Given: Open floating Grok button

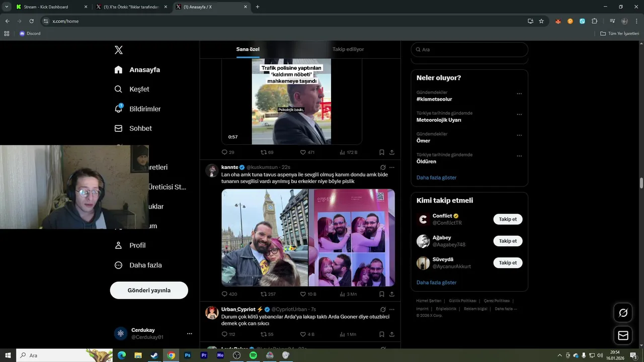Looking at the screenshot, I should point(623,313).
